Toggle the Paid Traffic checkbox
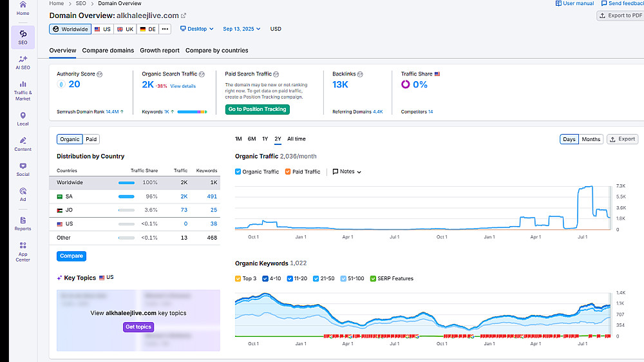Image resolution: width=644 pixels, height=362 pixels. 288,172
